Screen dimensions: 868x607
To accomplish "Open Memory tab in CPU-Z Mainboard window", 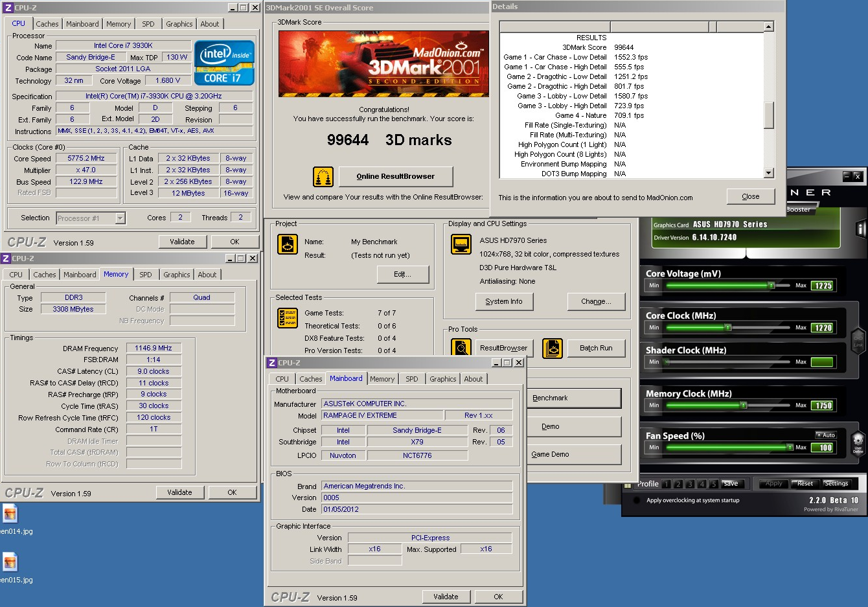I will 382,379.
